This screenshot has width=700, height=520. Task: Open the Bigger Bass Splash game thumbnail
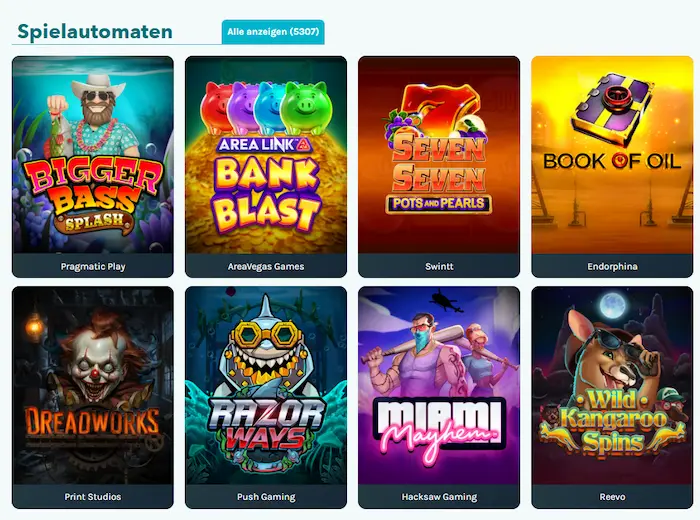[x=93, y=155]
